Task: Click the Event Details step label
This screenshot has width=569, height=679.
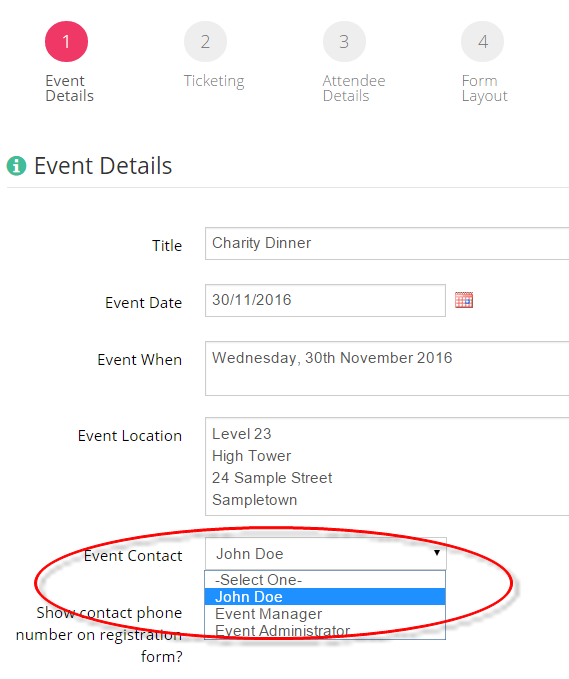Action: pyautogui.click(x=69, y=88)
